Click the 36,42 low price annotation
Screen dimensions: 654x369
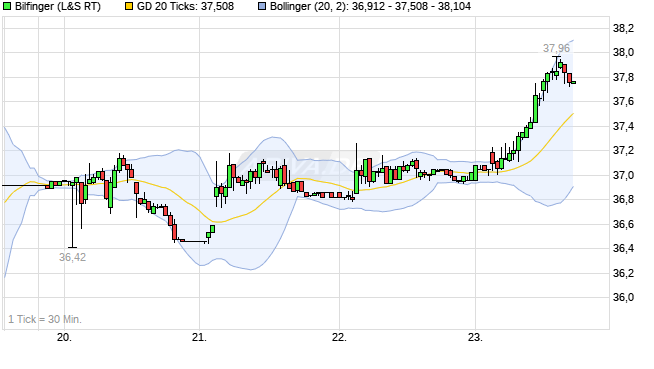tap(73, 257)
